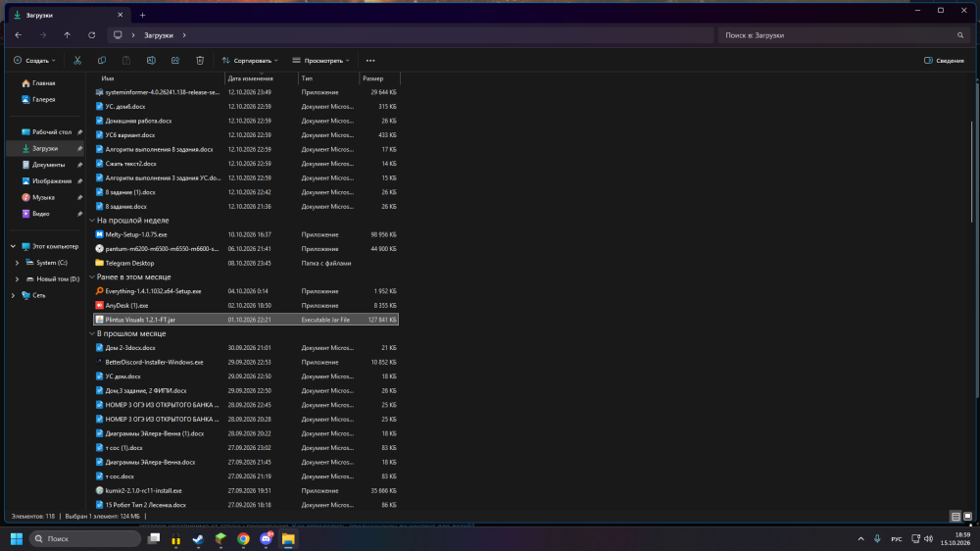This screenshot has height=551, width=980.
Task: Add a new Explorer tab with plus
Action: 142,15
